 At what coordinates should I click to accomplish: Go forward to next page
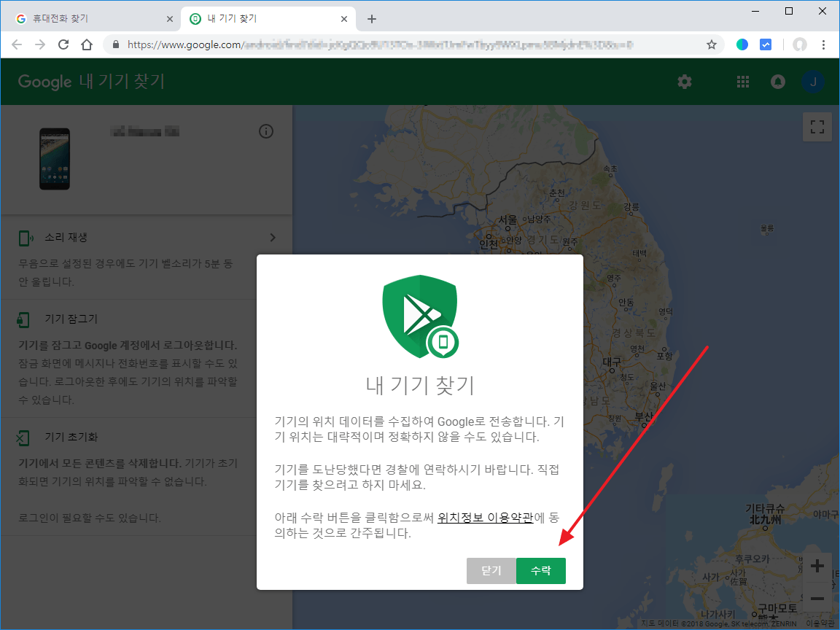40,44
